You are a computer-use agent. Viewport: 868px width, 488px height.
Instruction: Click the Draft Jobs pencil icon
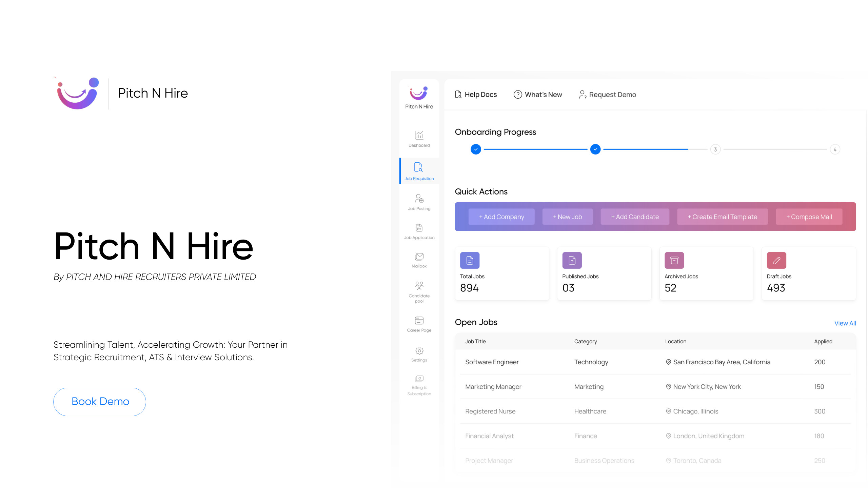[776, 260]
